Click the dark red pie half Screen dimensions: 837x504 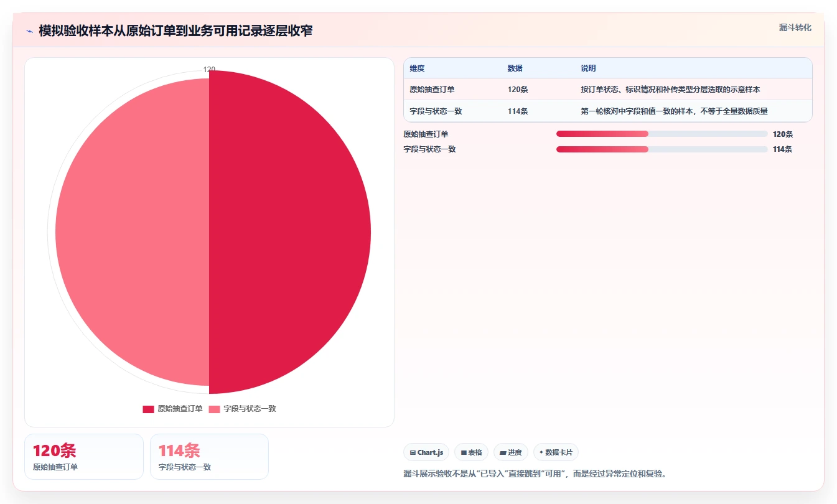point(289,232)
